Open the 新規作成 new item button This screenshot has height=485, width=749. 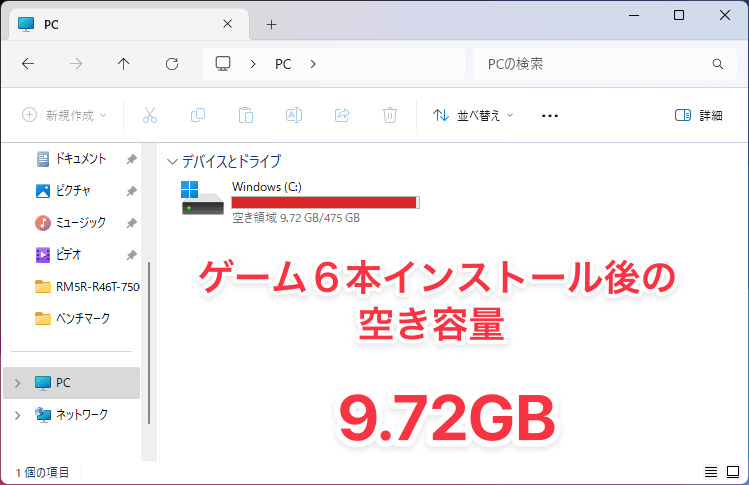[64, 115]
